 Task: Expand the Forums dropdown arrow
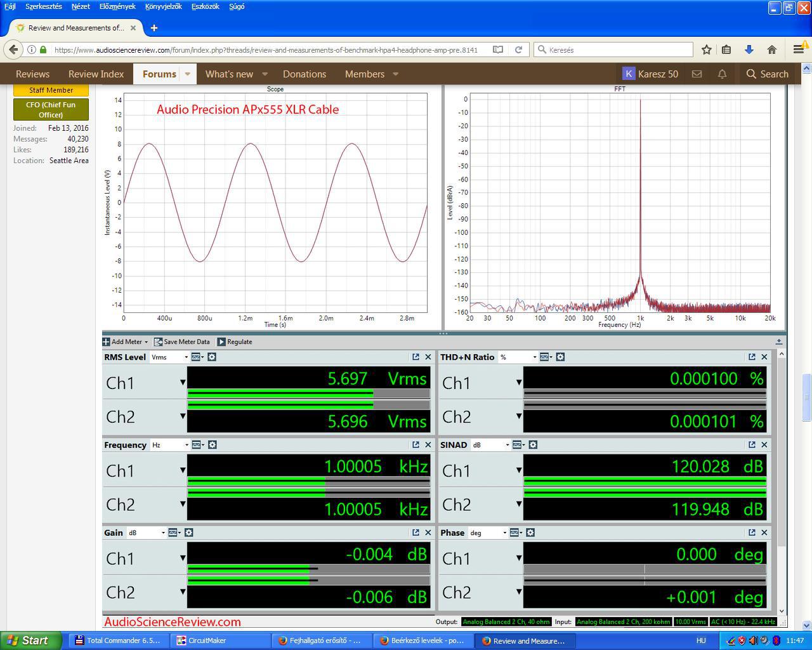pyautogui.click(x=188, y=74)
